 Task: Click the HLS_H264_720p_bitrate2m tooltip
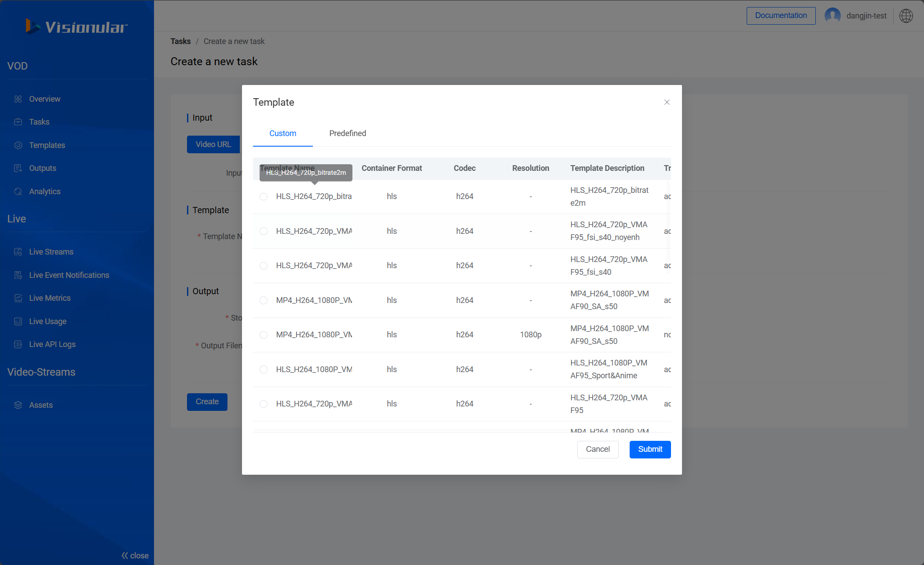click(x=306, y=173)
